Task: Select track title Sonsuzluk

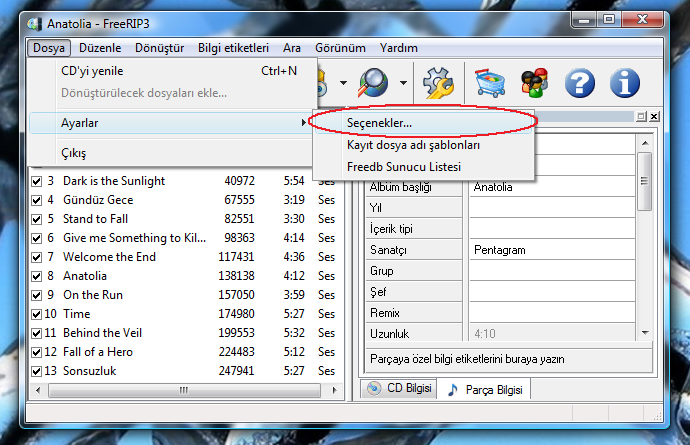Action: [x=89, y=371]
